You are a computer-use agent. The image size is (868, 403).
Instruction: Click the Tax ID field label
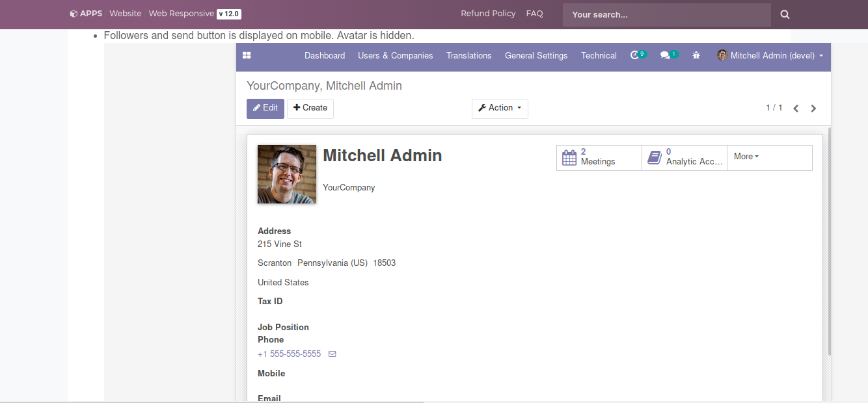pyautogui.click(x=270, y=302)
